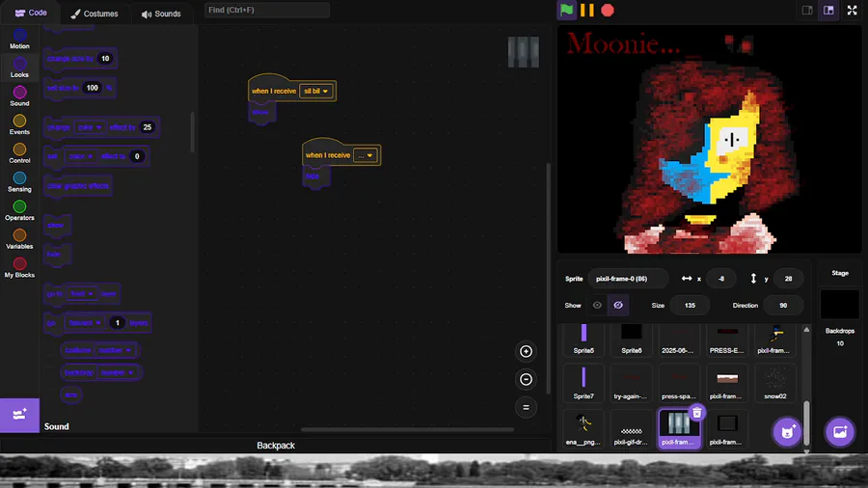Open the Backpack panel
Screen dimensions: 868x488
point(276,446)
